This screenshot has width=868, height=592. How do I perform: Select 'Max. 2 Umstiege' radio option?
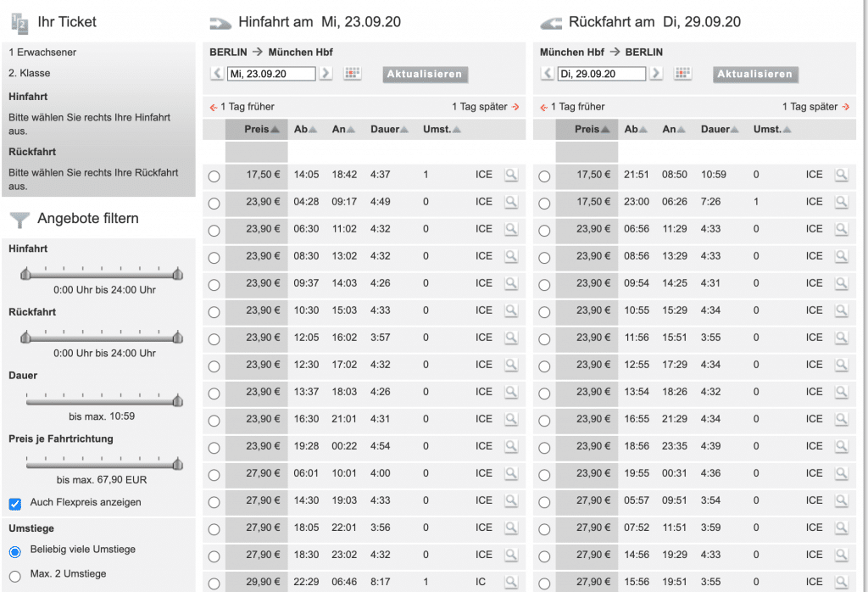click(x=15, y=574)
